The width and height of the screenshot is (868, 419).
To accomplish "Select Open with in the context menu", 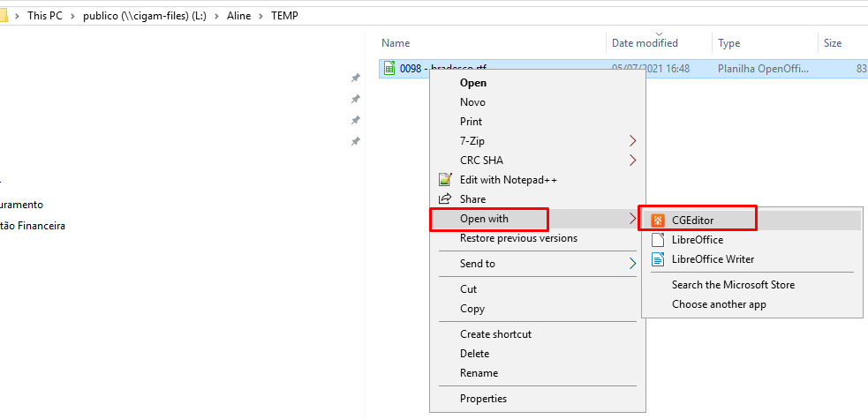I will click(x=484, y=219).
